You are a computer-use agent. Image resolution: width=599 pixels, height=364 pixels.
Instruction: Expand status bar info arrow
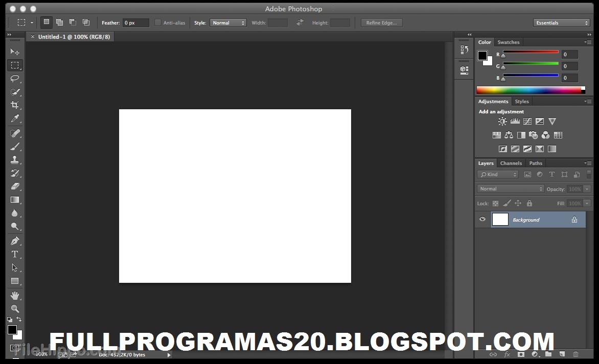[x=169, y=355]
